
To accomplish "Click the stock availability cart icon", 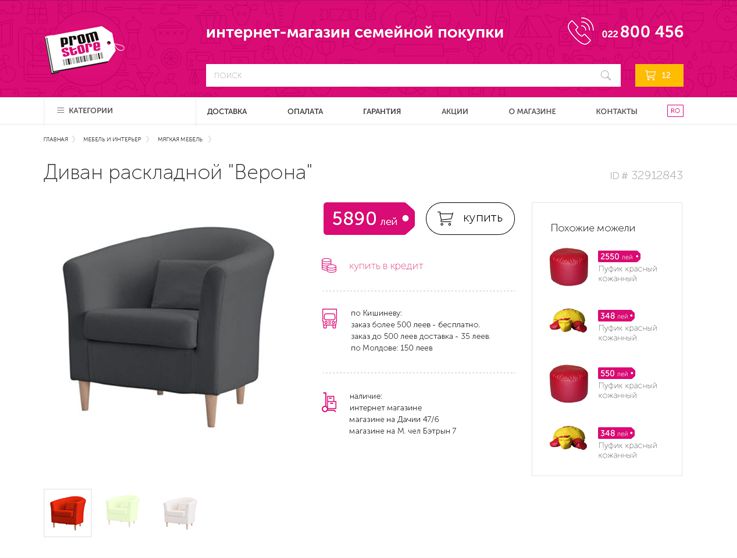I will 329,402.
